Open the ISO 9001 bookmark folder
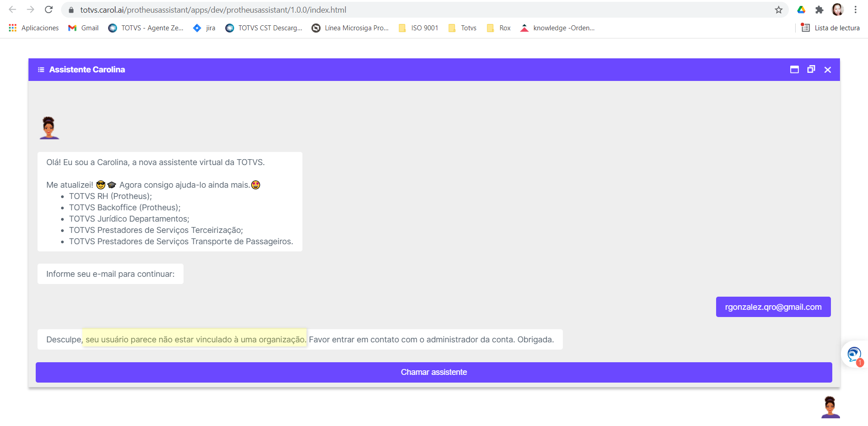The width and height of the screenshot is (868, 426). click(418, 28)
